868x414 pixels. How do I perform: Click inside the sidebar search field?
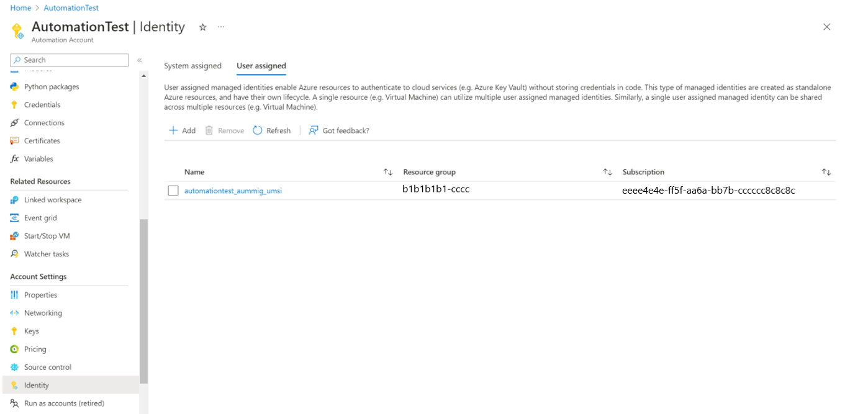(68, 60)
